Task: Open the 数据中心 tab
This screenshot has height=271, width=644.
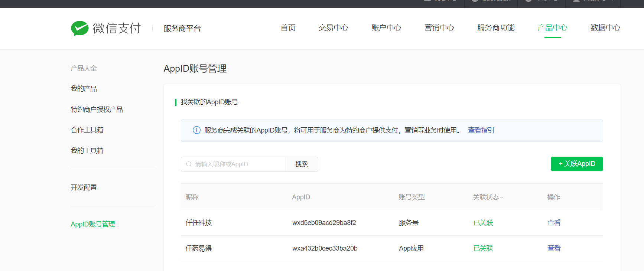Action: coord(605,28)
